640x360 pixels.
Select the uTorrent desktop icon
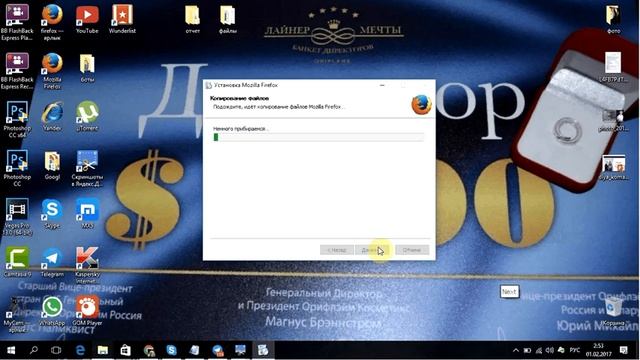point(87,116)
